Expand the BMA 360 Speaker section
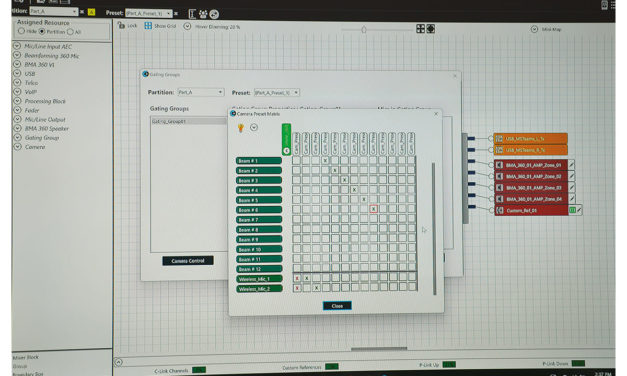This screenshot has height=376, width=627. click(x=17, y=128)
